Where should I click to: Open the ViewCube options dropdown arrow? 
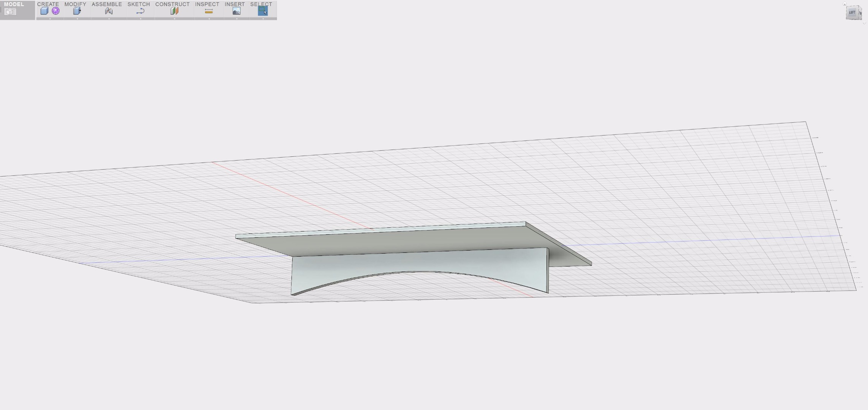coord(865,23)
